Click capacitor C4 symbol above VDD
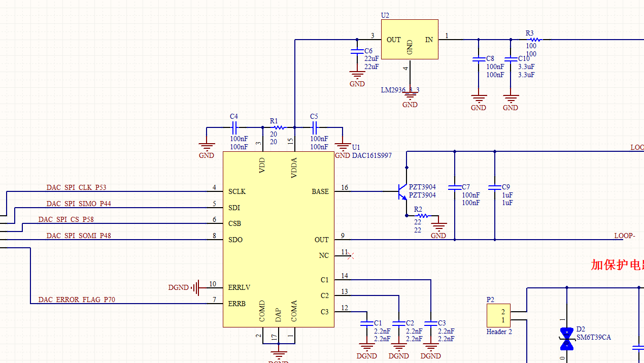Image resolution: width=644 pixels, height=363 pixels. [x=235, y=127]
